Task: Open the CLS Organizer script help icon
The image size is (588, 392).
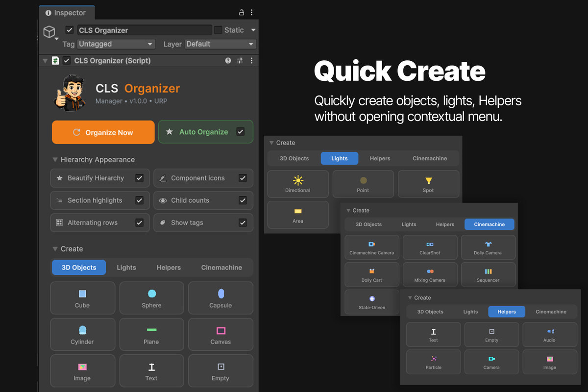Action: pos(228,61)
